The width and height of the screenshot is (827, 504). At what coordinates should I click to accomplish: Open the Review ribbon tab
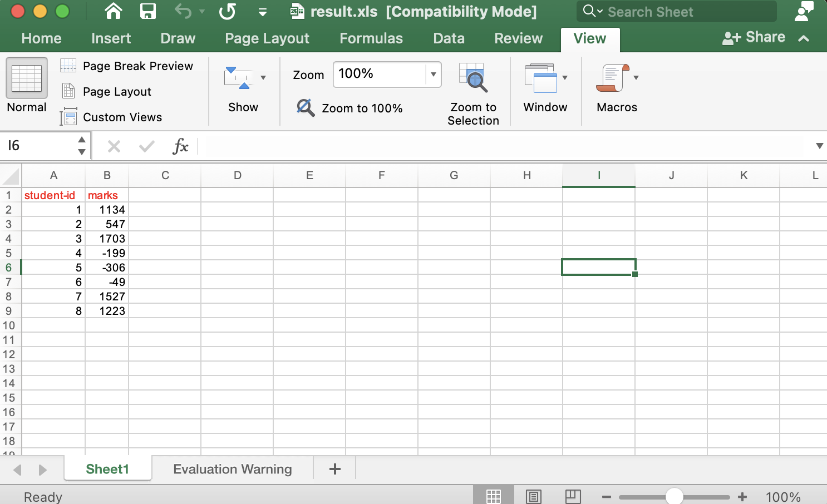coord(518,38)
